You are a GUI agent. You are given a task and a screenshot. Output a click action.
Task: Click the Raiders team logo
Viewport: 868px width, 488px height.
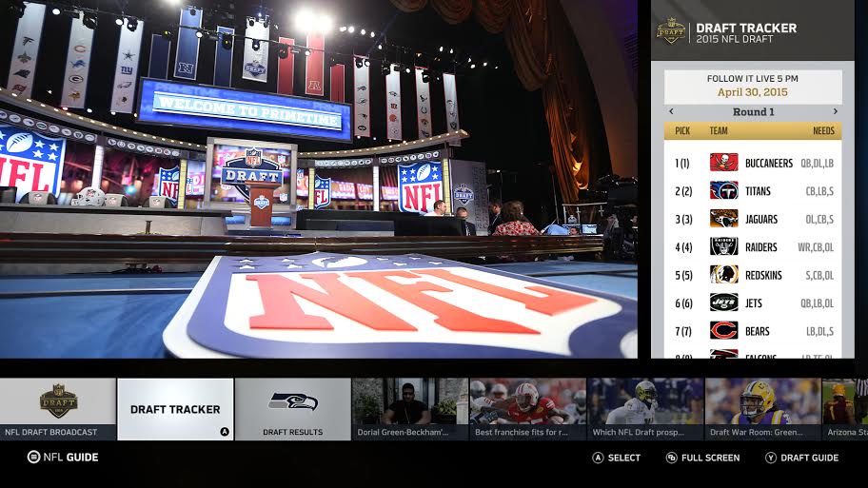(x=723, y=246)
